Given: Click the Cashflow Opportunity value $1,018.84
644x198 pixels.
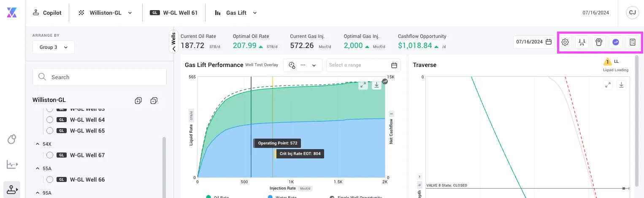Looking at the screenshot, I should pos(415,45).
